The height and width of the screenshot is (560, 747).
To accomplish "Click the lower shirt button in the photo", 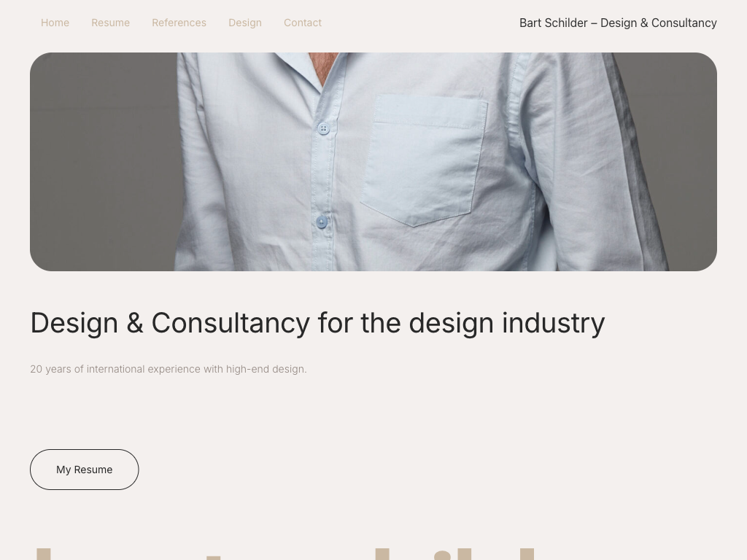I will click(x=322, y=222).
